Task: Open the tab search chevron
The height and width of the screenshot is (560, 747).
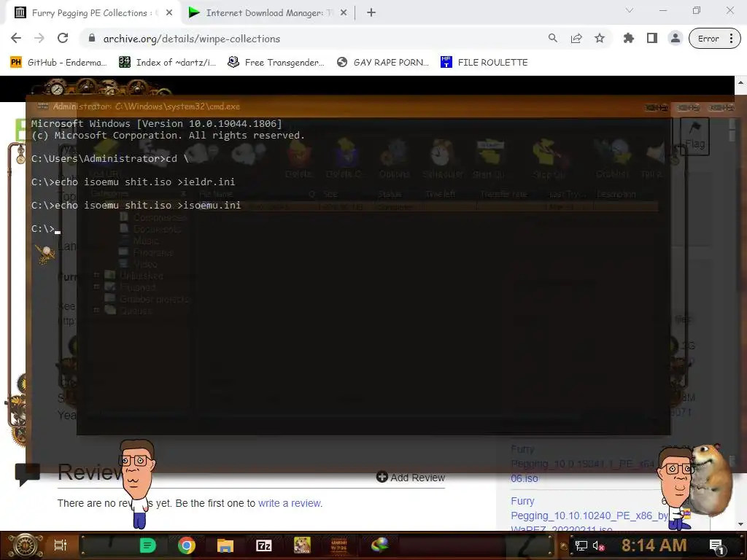Action: 630,10
